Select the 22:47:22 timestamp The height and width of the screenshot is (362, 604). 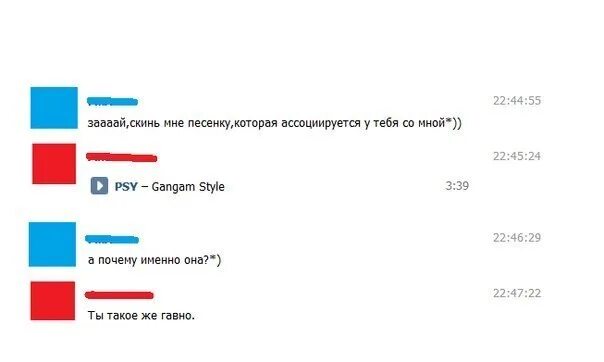click(517, 293)
